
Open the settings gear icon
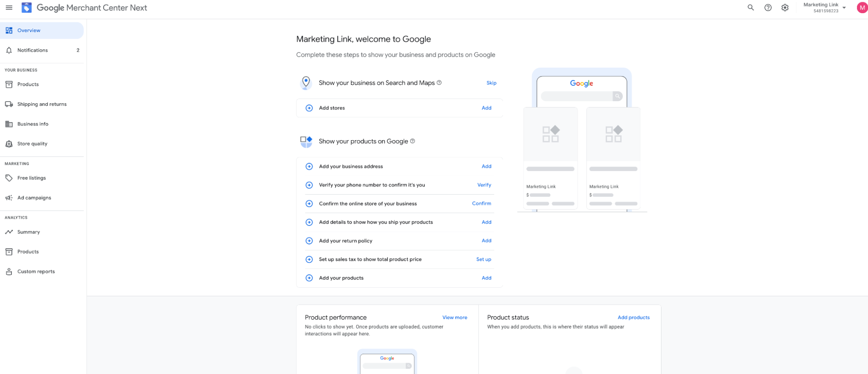click(785, 7)
